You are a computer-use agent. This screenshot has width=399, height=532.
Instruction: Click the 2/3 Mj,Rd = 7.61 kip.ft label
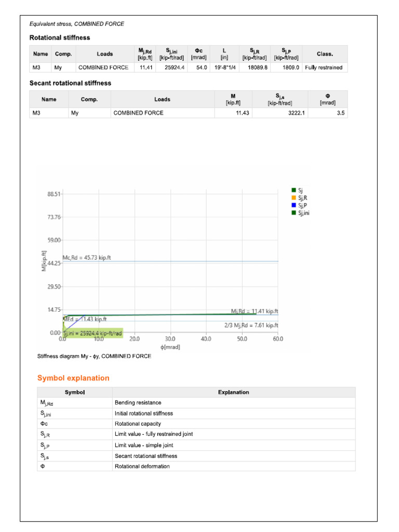(x=251, y=325)
